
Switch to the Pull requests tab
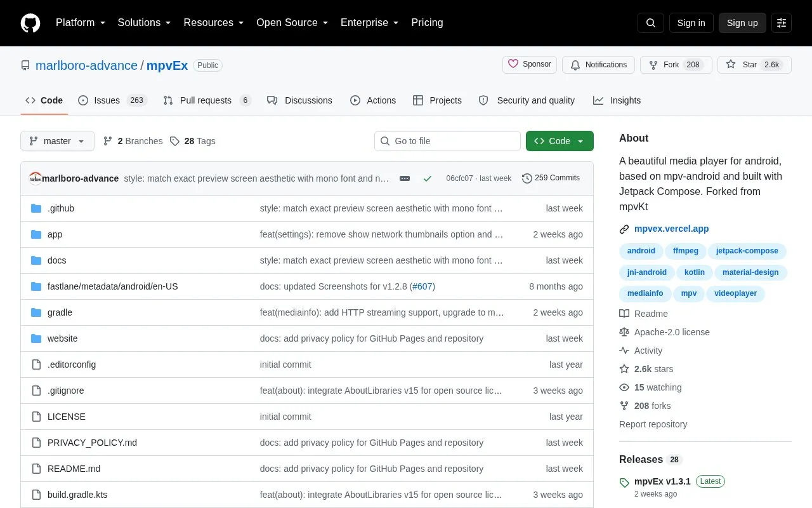click(207, 100)
